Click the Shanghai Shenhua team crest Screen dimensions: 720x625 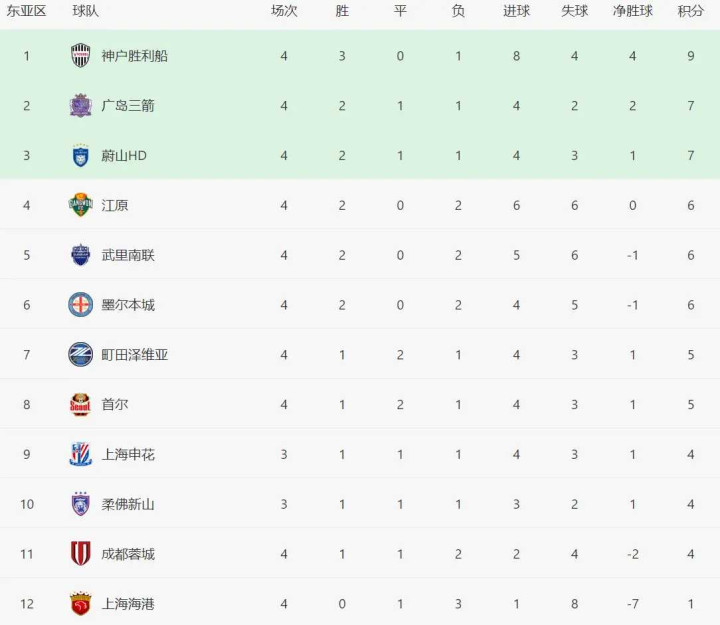coord(81,454)
